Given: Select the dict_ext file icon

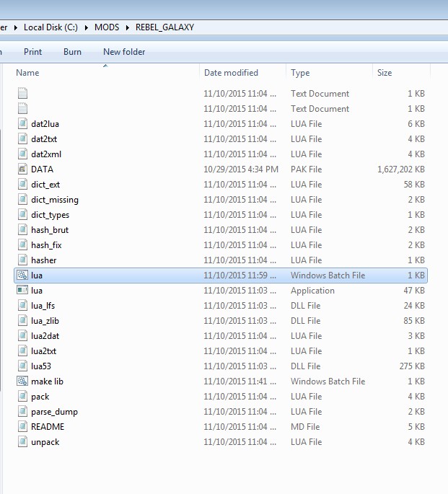Looking at the screenshot, I should coord(22,185).
